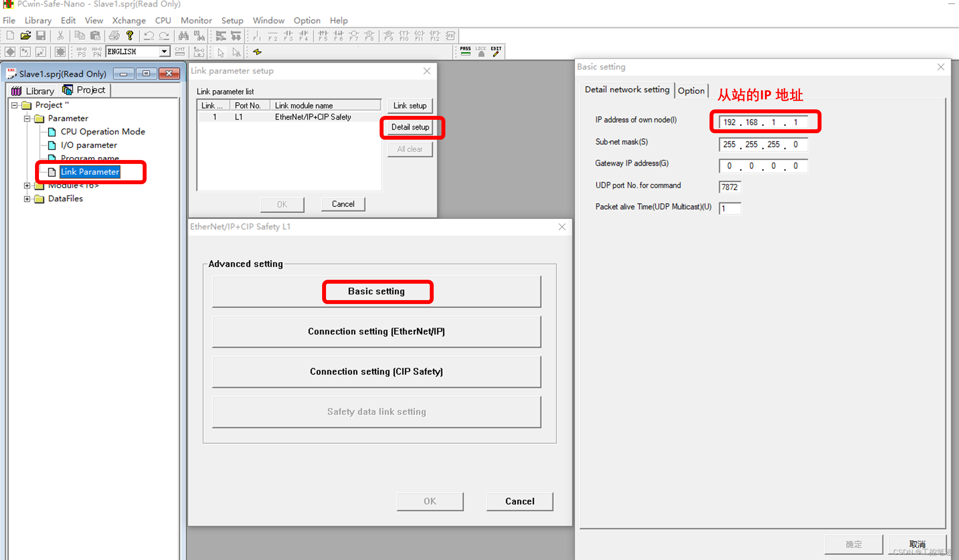Expand the Module folder tree node

click(x=27, y=186)
